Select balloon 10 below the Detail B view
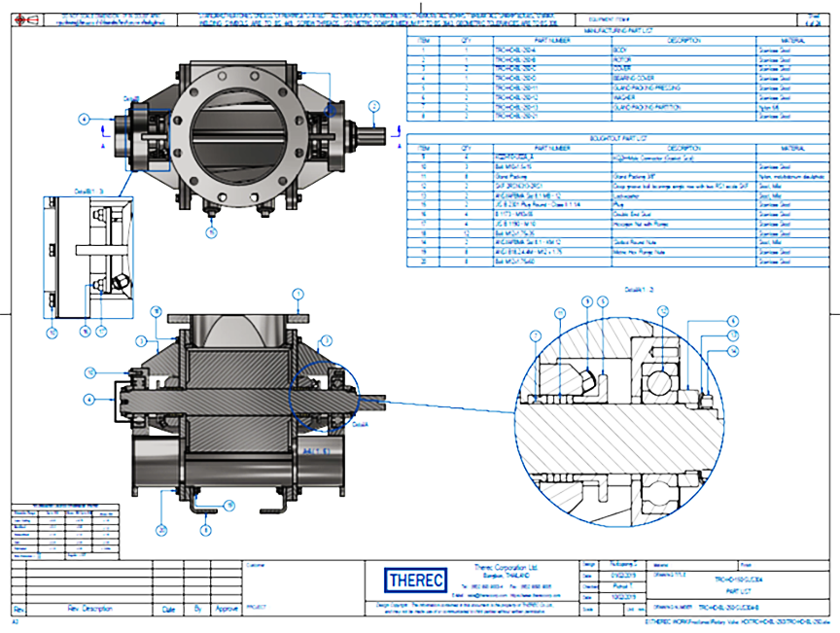 click(52, 333)
